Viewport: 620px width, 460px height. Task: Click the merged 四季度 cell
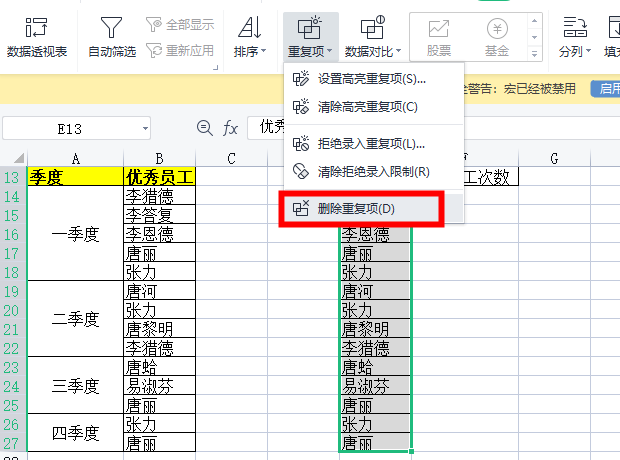[x=76, y=433]
